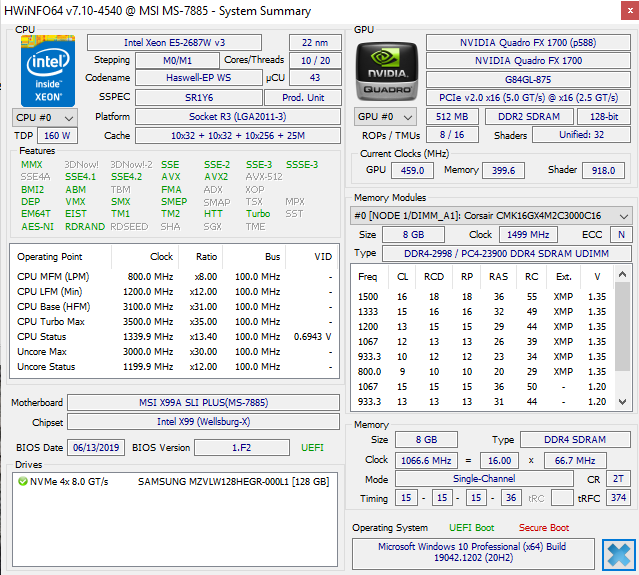Image resolution: width=639 pixels, height=575 pixels.
Task: Click the memory module clock 1499 MHz field
Action: pos(528,235)
